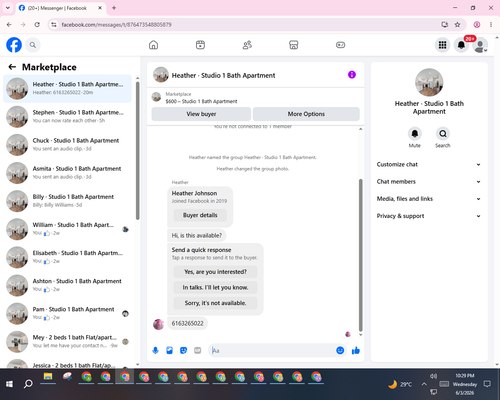This screenshot has height=400, width=500.
Task: Open the Friends icon in top navigation
Action: [247, 45]
